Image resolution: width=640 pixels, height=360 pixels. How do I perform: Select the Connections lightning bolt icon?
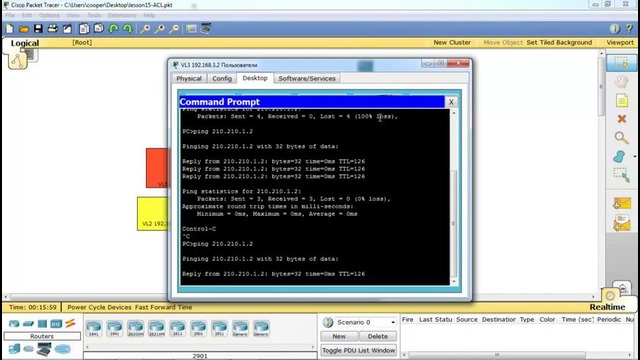pos(70,323)
